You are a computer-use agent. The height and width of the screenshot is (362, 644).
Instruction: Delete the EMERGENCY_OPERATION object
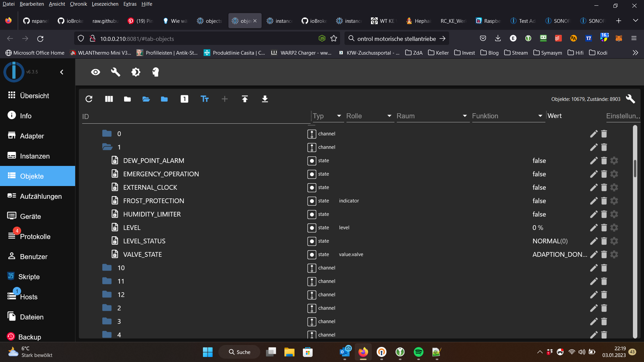(x=604, y=174)
